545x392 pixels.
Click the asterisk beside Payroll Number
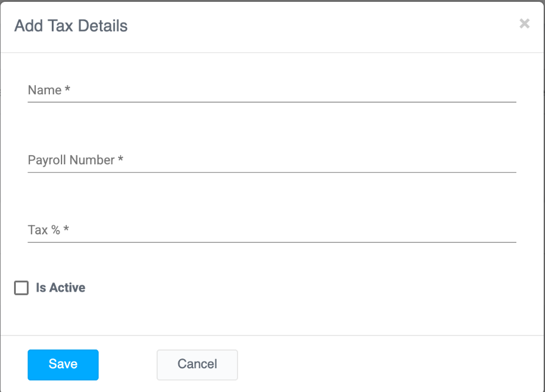[121, 159]
